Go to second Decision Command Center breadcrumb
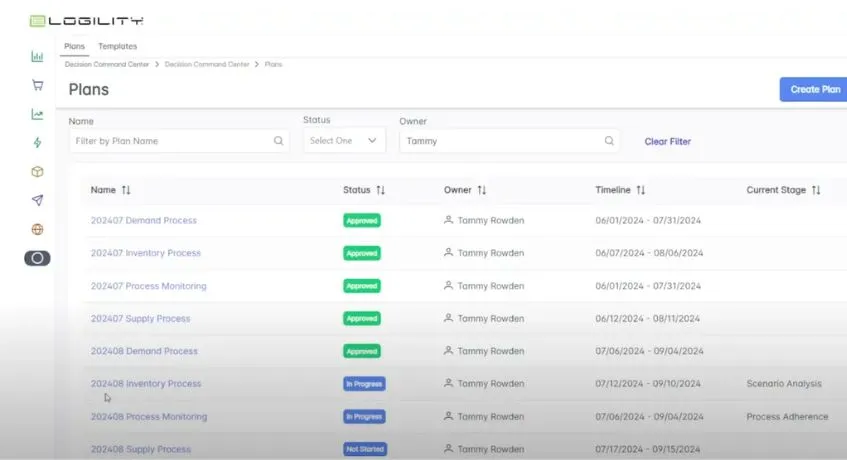The height and width of the screenshot is (460, 847). (x=207, y=64)
